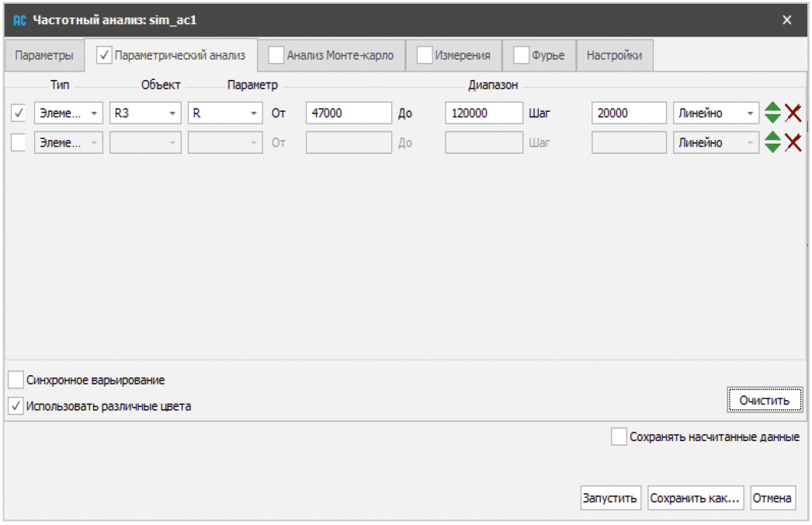Toggle the Использовать различные цвета checkbox
Image resolution: width=812 pixels, height=525 pixels.
point(16,405)
